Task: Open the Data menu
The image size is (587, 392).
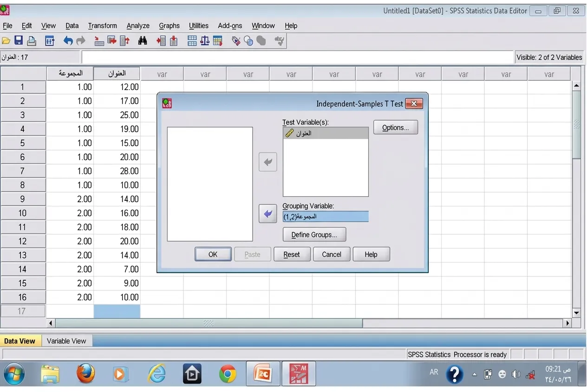Action: pyautogui.click(x=72, y=26)
